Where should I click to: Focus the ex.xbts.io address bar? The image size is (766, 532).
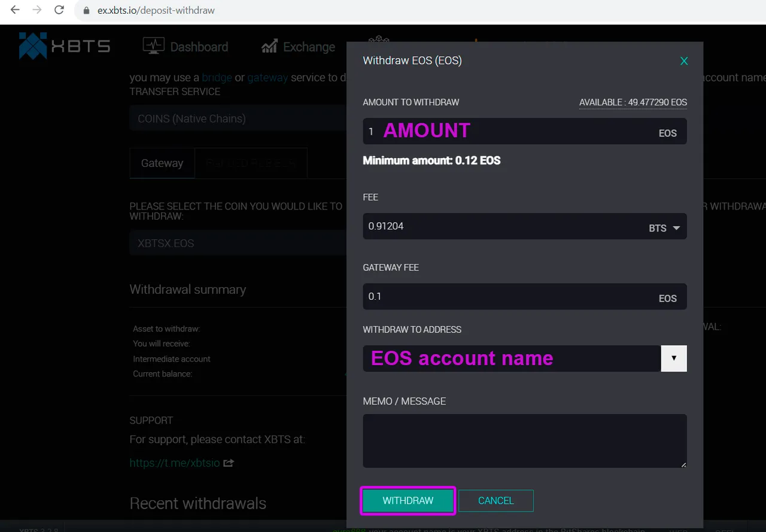point(419,10)
